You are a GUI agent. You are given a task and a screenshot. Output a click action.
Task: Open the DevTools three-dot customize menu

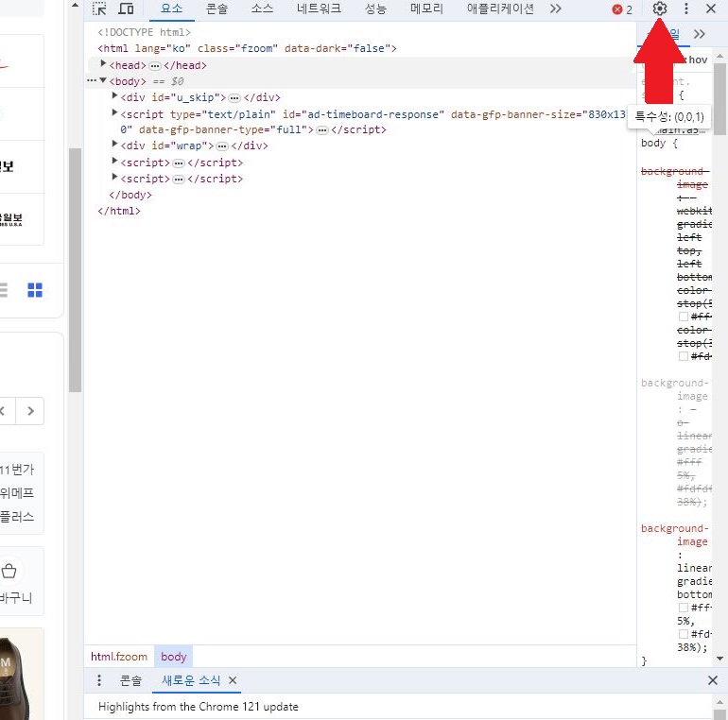point(686,9)
